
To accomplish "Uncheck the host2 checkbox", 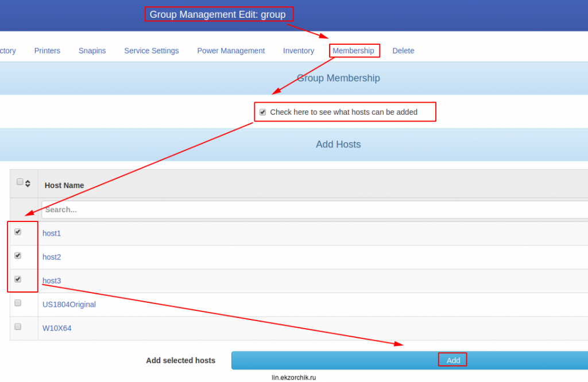I will (18, 255).
